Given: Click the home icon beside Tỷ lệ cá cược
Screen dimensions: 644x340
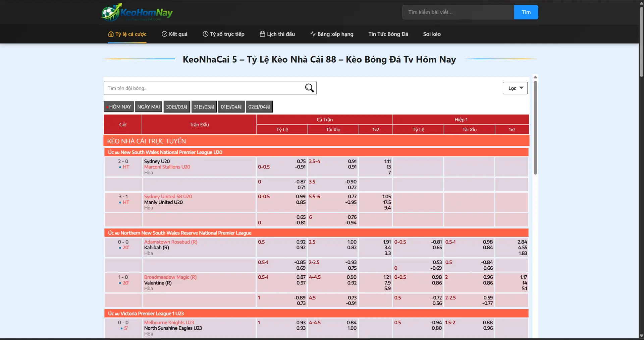Looking at the screenshot, I should tap(111, 34).
